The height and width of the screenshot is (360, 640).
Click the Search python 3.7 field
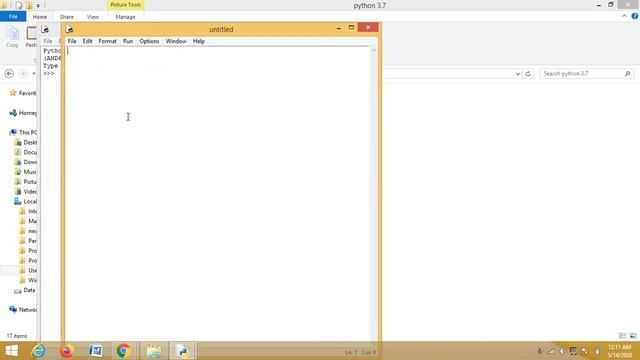pos(587,73)
